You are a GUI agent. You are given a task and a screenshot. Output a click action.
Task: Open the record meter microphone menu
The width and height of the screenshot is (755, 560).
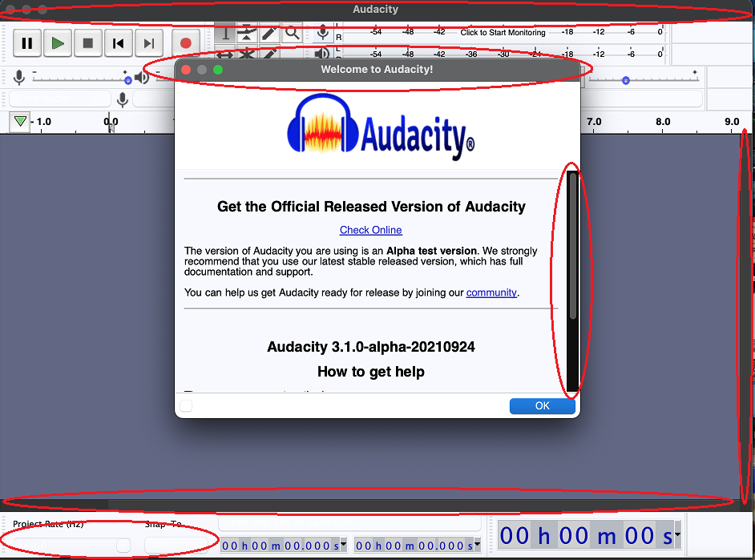pyautogui.click(x=323, y=33)
